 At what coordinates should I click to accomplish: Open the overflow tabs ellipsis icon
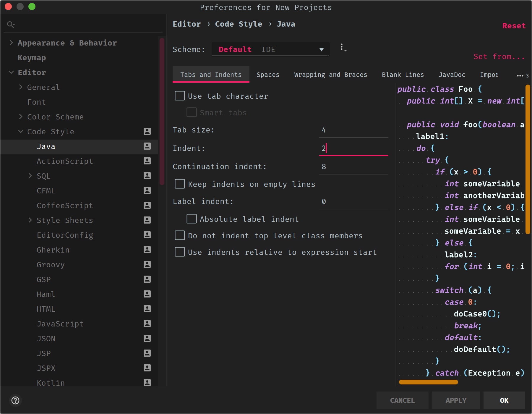point(520,75)
